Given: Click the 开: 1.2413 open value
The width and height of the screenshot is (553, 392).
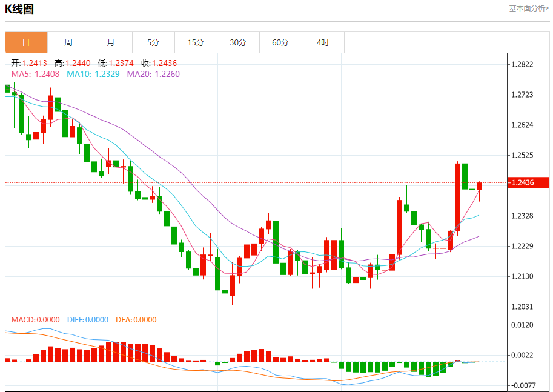Looking at the screenshot, I should (x=29, y=63).
